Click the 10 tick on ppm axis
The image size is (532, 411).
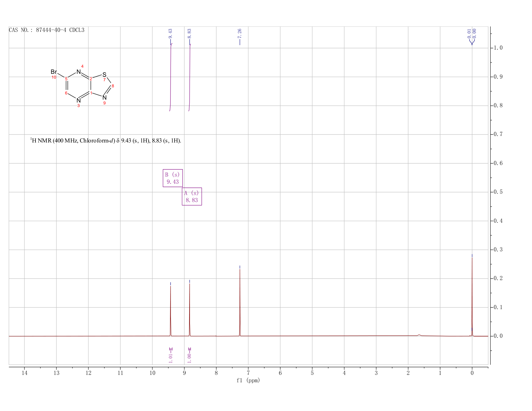(x=152, y=373)
